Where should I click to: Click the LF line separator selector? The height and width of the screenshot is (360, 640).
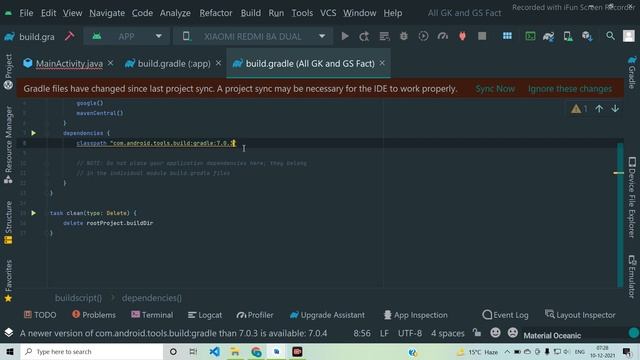click(x=384, y=333)
